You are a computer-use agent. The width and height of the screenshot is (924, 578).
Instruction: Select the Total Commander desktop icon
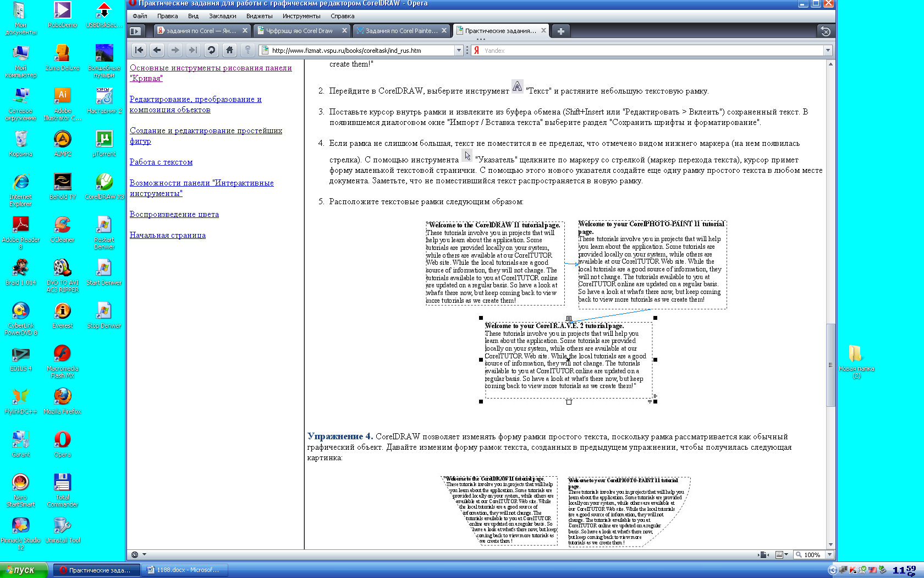coord(62,489)
